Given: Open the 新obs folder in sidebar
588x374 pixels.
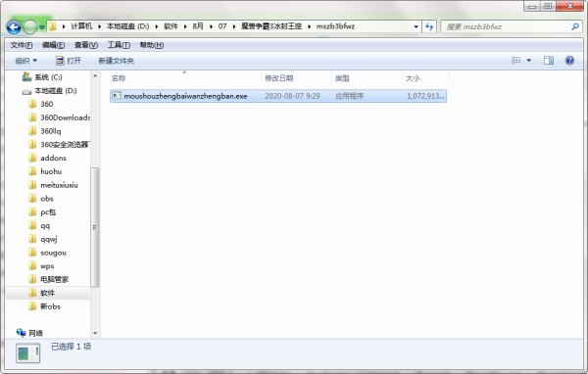Looking at the screenshot, I should point(50,306).
